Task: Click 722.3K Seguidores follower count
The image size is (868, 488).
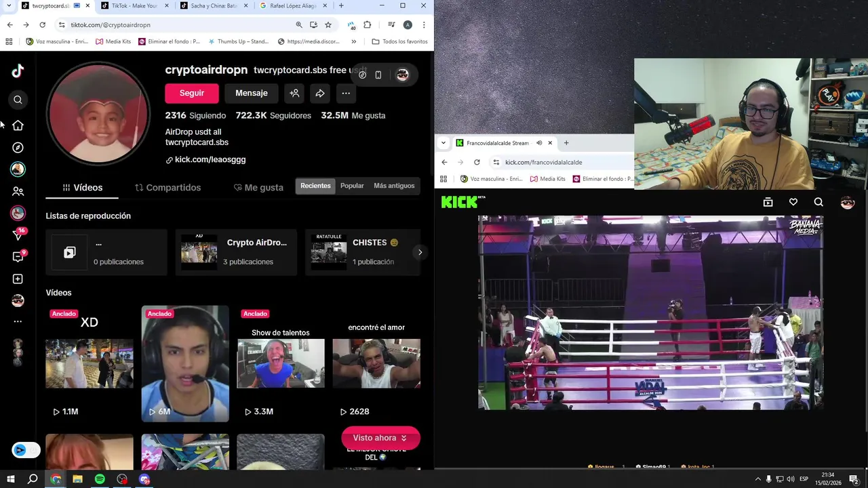Action: pos(273,116)
